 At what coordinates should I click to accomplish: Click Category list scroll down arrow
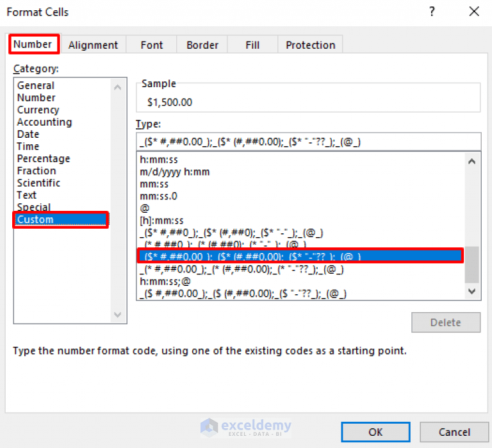(118, 314)
